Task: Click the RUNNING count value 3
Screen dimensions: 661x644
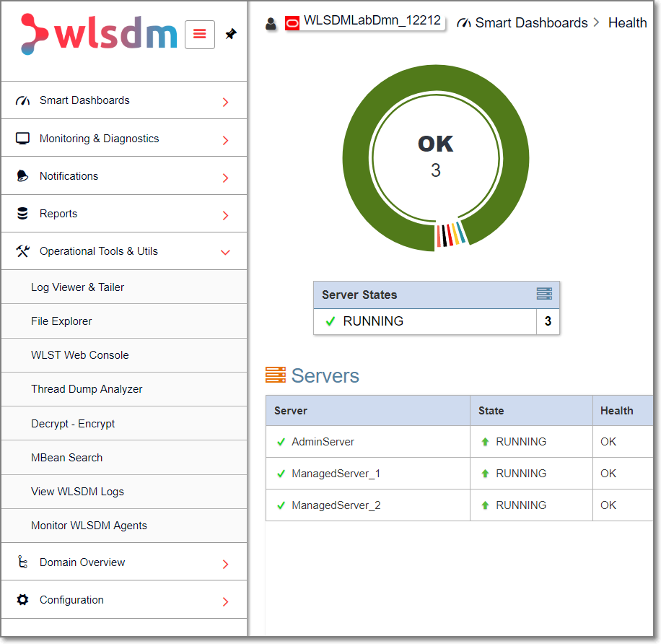Action: click(x=548, y=321)
